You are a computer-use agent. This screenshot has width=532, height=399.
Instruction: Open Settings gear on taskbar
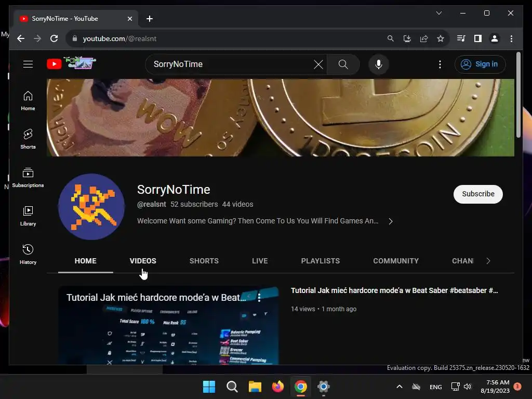click(x=324, y=387)
